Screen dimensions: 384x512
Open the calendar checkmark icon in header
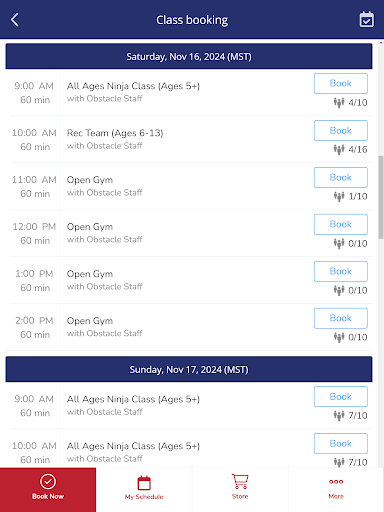point(366,20)
